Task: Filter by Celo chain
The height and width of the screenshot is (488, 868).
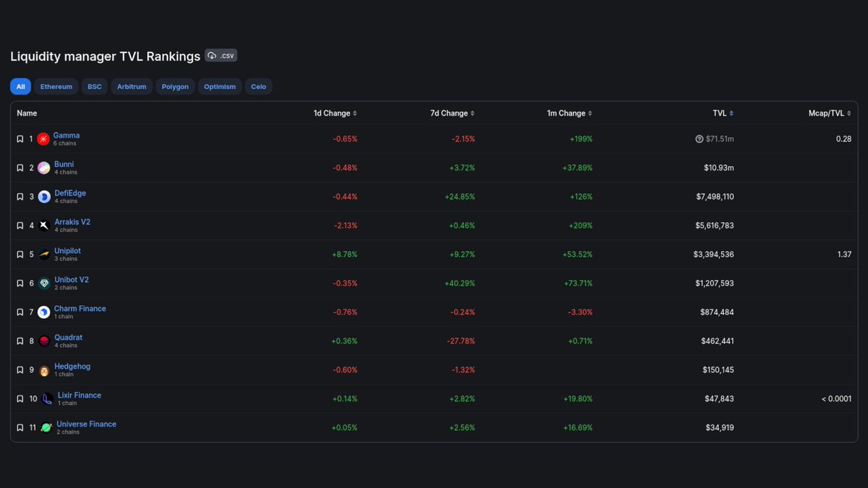Action: 258,87
